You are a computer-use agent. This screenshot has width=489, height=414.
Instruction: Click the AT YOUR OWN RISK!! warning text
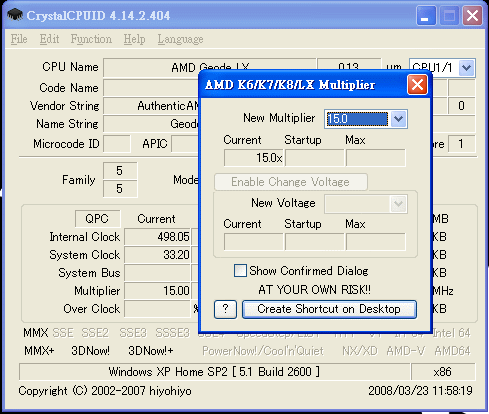(314, 290)
